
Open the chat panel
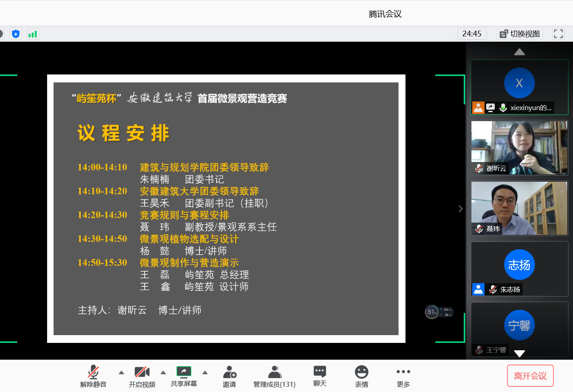tap(319, 376)
